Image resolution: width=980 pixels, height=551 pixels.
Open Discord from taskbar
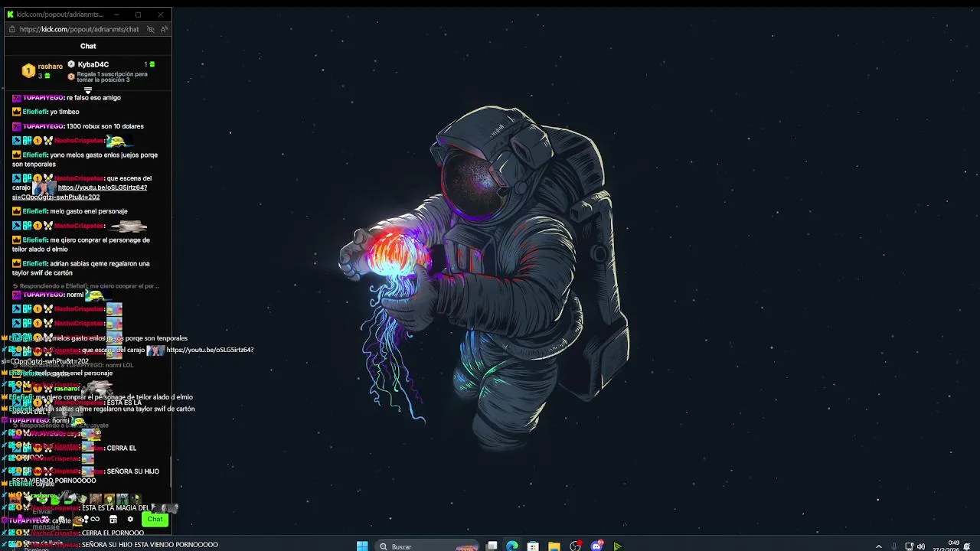click(596, 546)
